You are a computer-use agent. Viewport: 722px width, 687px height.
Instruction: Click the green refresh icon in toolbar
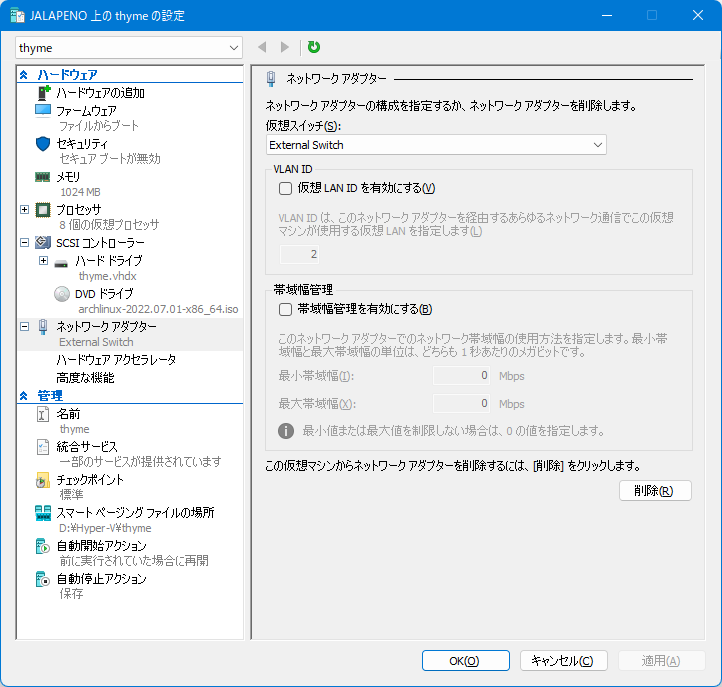coord(314,47)
